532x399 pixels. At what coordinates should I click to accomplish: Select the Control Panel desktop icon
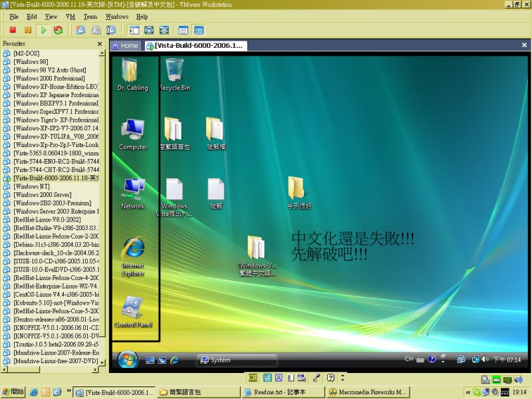pyautogui.click(x=133, y=312)
